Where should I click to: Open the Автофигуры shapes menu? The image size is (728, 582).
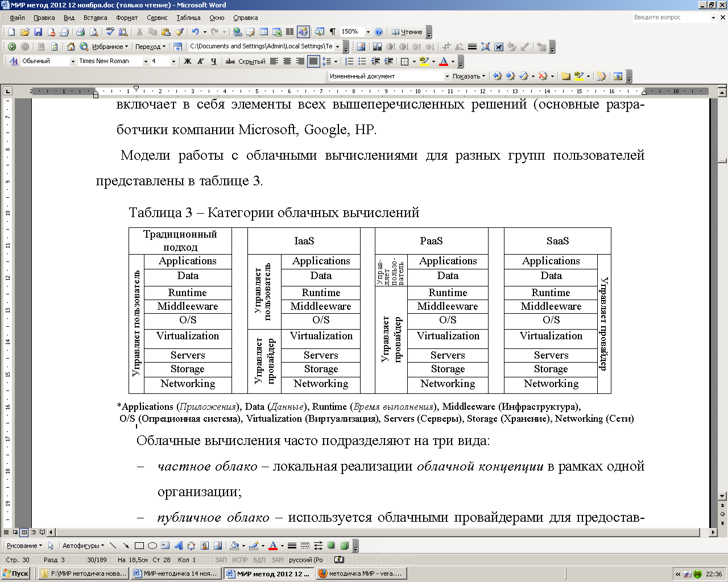click(x=83, y=546)
